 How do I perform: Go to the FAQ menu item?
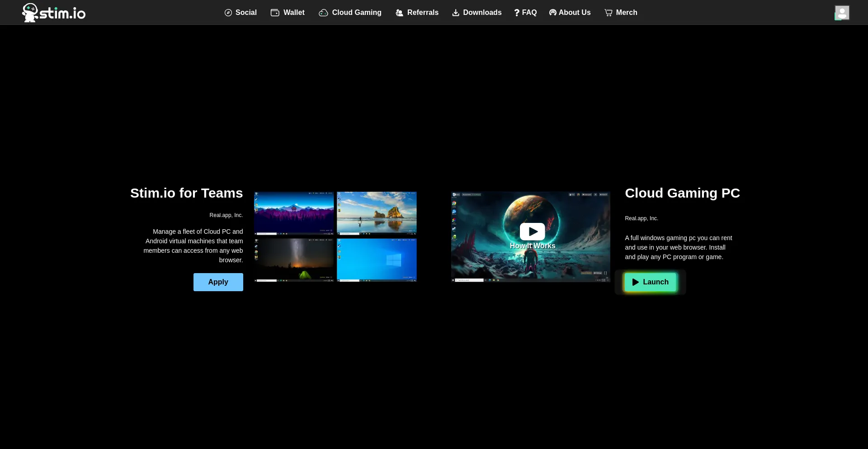point(525,13)
